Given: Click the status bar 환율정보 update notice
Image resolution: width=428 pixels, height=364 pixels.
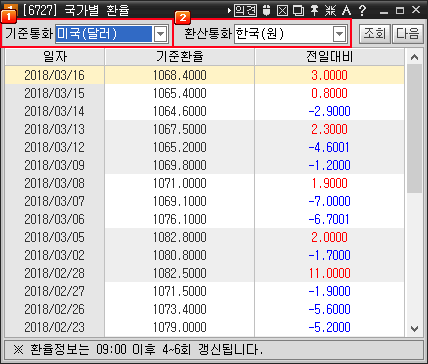Looking at the screenshot, I should tap(138, 349).
